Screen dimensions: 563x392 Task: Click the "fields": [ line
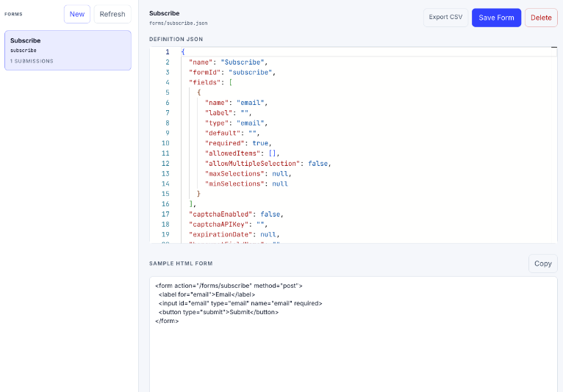coord(211,82)
